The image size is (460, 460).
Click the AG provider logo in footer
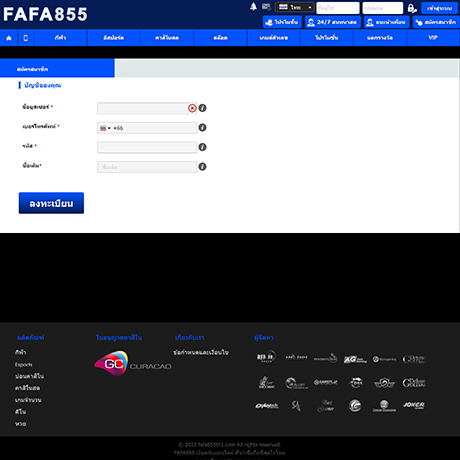point(355,359)
